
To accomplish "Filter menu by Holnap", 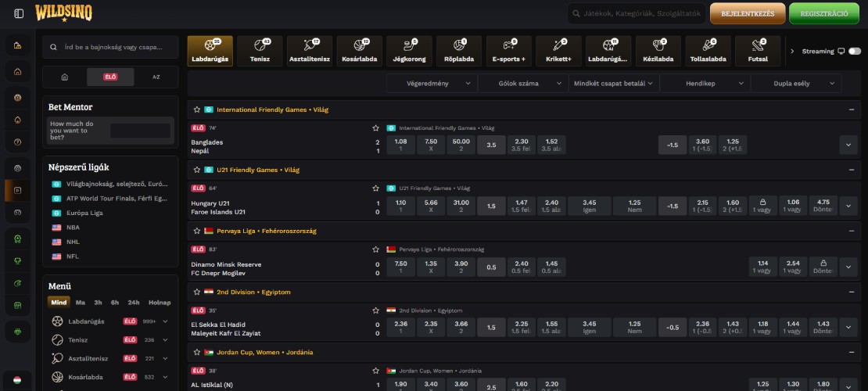I will 160,303.
